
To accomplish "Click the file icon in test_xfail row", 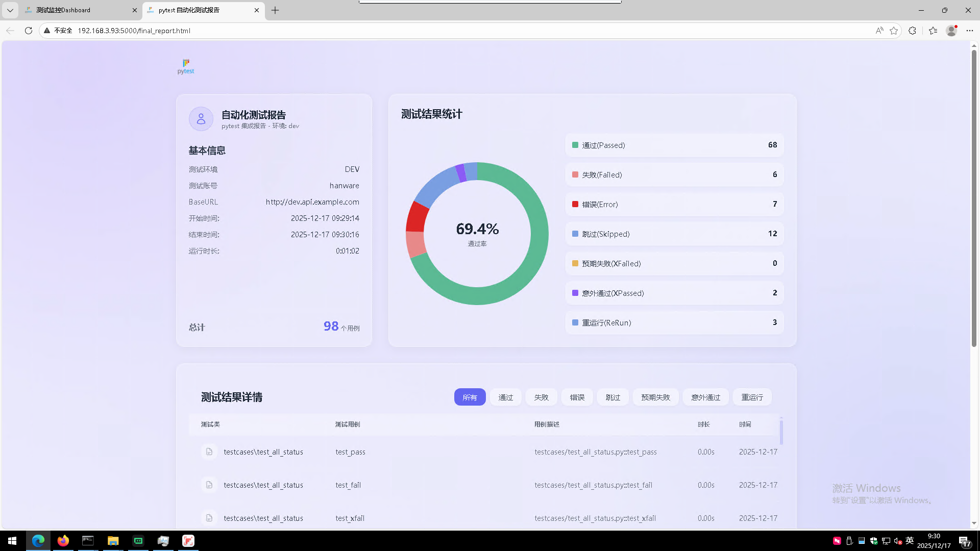I will click(209, 518).
